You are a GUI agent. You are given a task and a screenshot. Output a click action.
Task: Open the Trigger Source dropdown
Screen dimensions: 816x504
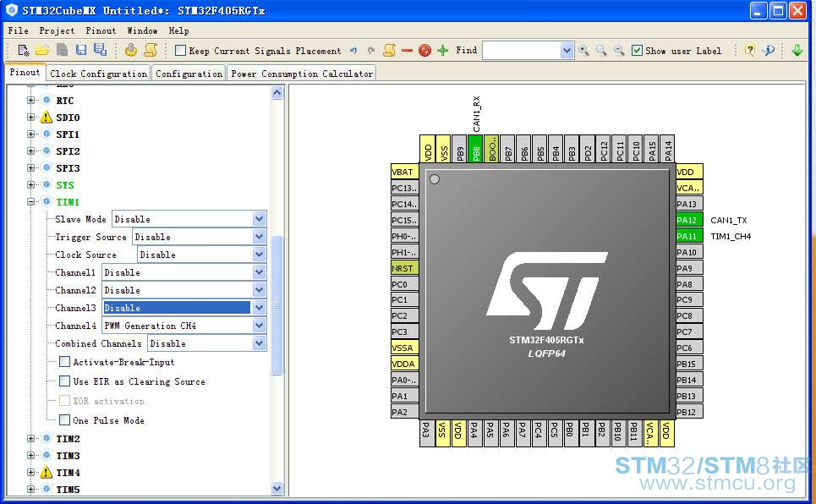tap(259, 237)
